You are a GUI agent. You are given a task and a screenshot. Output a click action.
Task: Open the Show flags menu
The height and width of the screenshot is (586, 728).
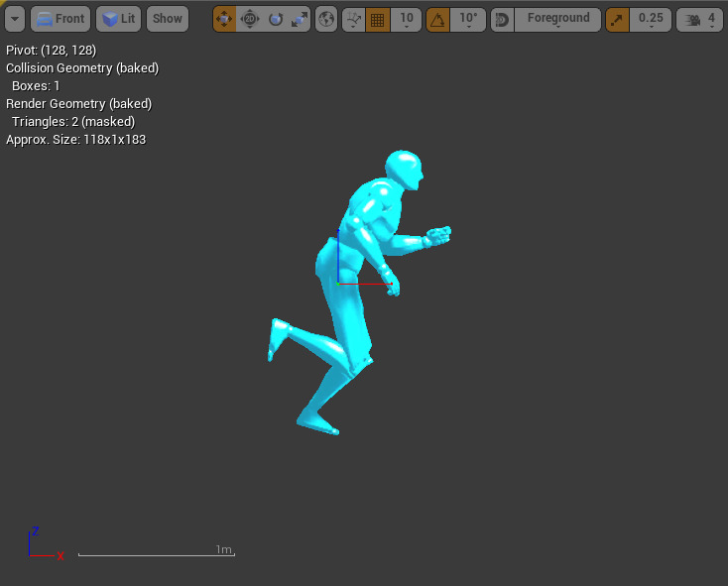click(x=168, y=19)
